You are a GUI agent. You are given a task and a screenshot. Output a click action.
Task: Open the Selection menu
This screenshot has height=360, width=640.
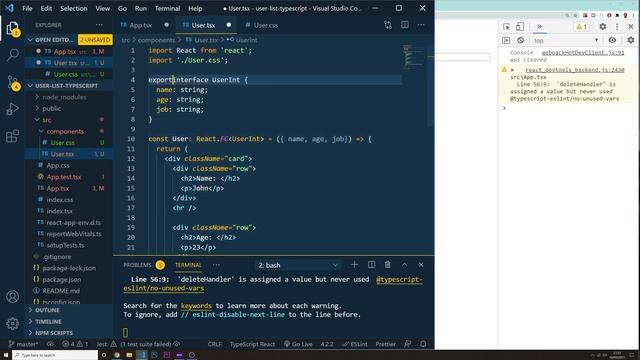tap(74, 8)
